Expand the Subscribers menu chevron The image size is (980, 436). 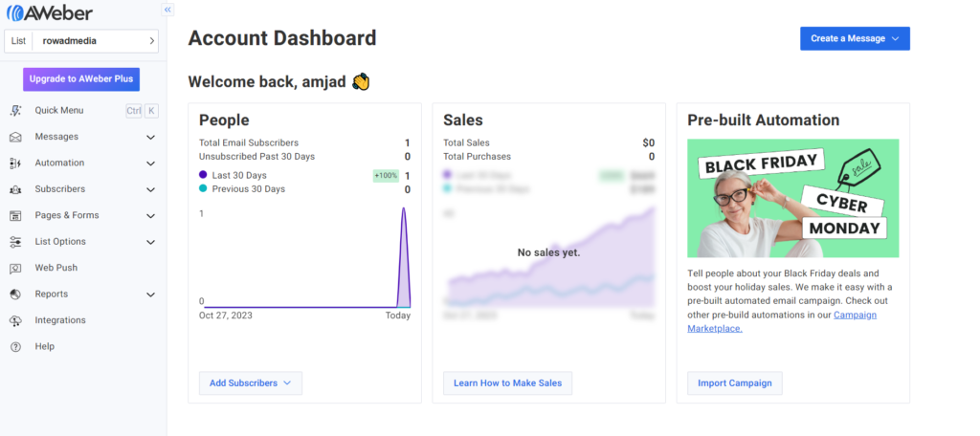[150, 189]
